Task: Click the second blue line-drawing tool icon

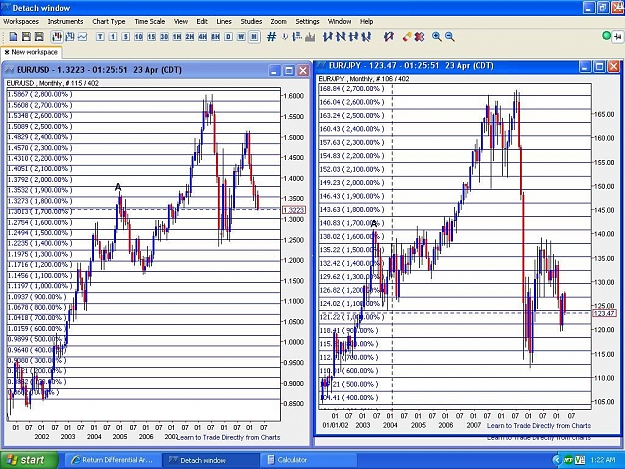Action: [x=340, y=37]
